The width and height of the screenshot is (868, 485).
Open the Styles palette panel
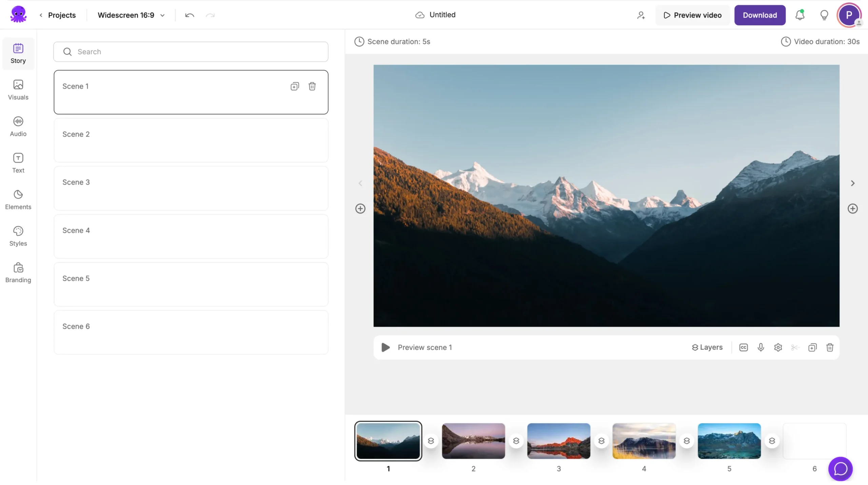click(18, 236)
